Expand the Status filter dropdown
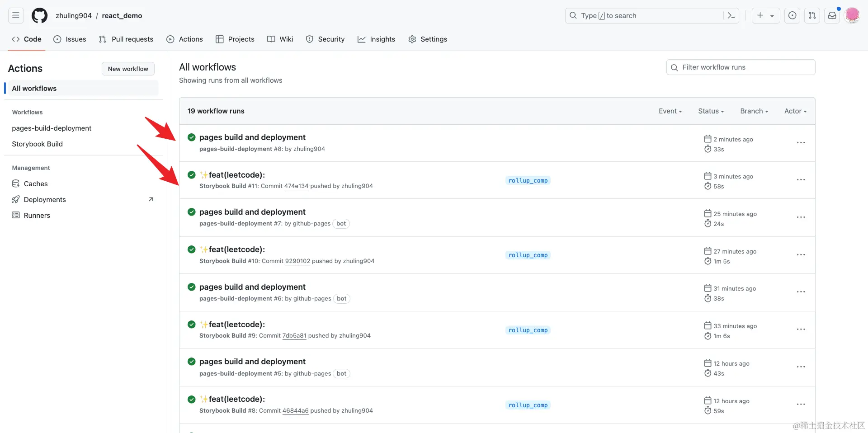The width and height of the screenshot is (868, 433). pyautogui.click(x=711, y=111)
